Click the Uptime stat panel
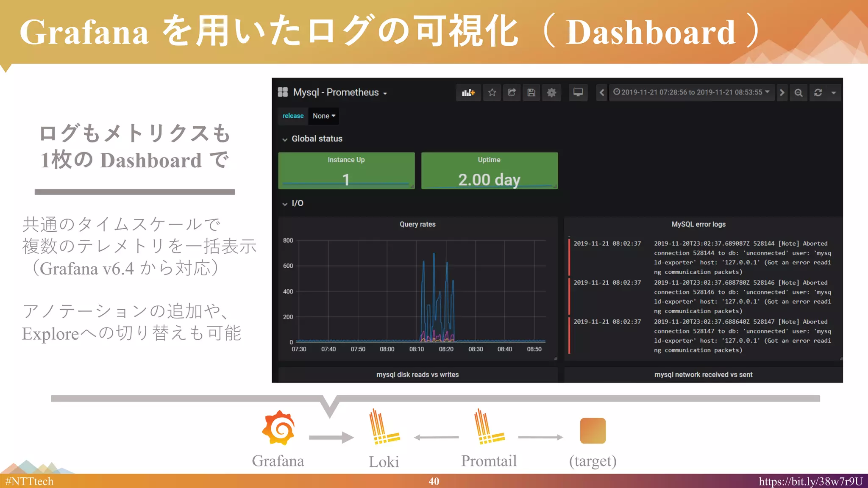The image size is (868, 488). [x=489, y=171]
